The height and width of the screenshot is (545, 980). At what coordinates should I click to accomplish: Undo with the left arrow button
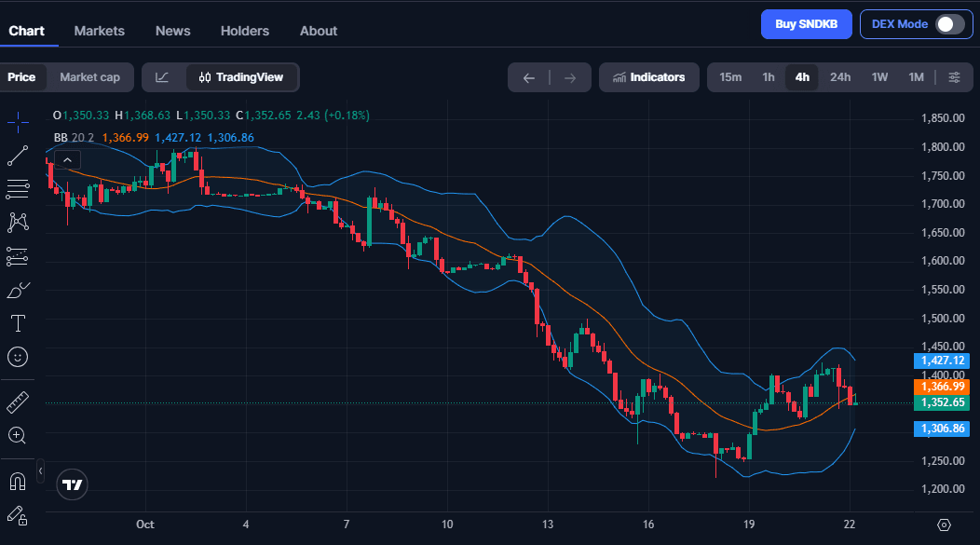pyautogui.click(x=529, y=77)
